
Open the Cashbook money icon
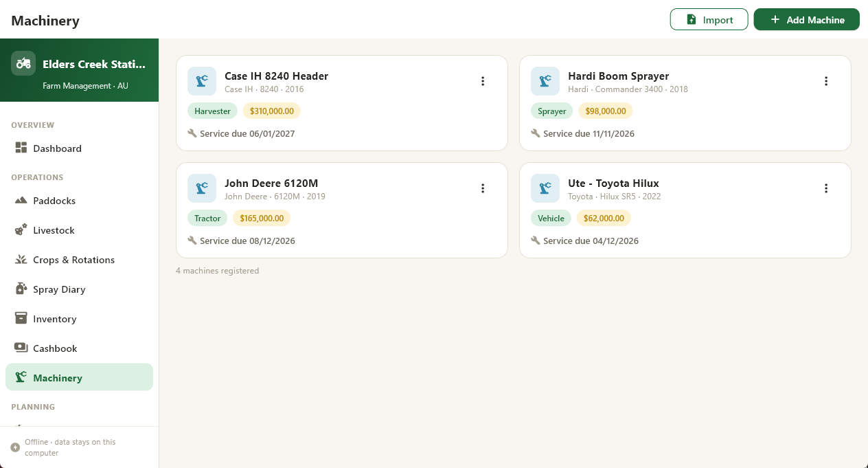coord(21,348)
